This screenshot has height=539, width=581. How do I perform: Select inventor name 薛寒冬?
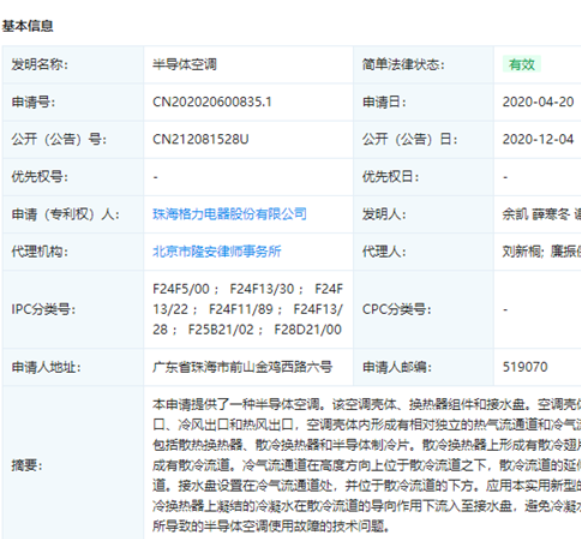(551, 214)
